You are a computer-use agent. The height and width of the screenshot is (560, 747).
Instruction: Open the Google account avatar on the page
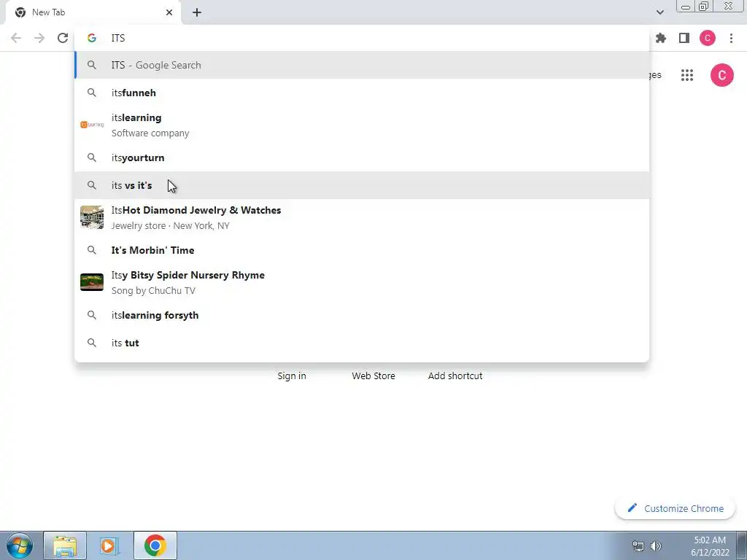(x=721, y=75)
